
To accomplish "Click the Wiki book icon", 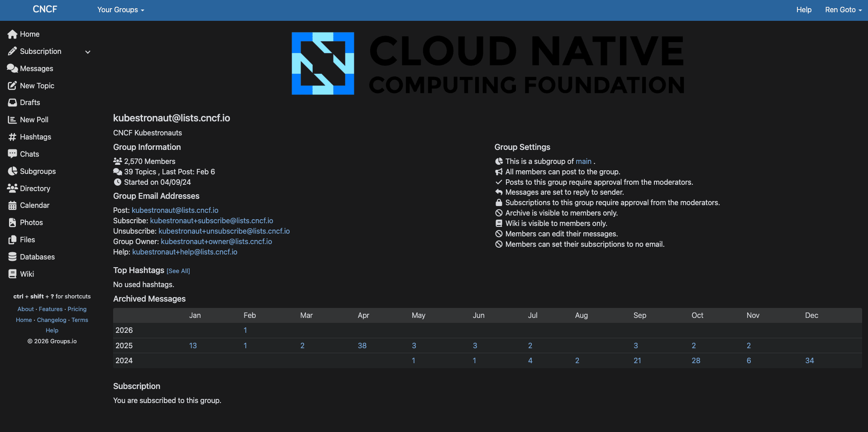I will tap(13, 274).
